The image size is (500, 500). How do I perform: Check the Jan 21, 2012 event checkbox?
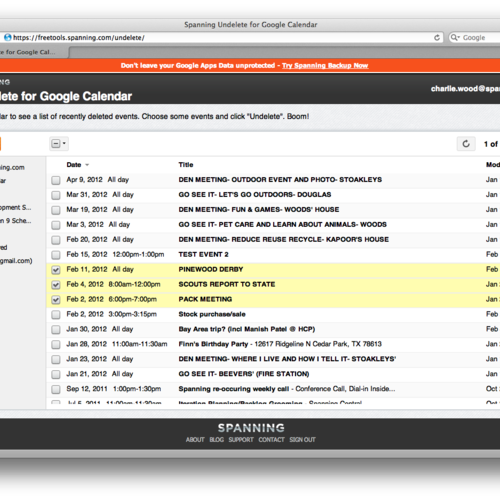tap(56, 374)
